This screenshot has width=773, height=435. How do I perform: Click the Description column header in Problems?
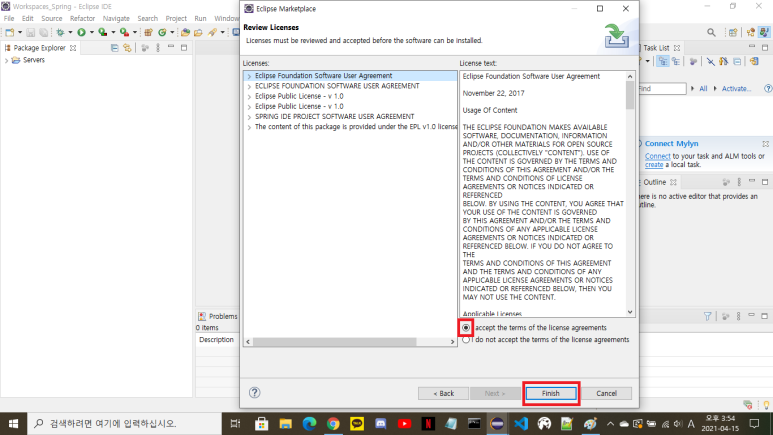coord(216,340)
